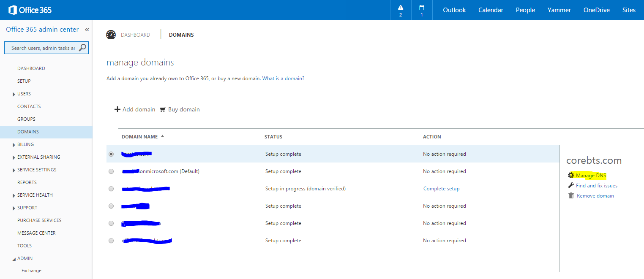
Task: Click 'Setup in progress (domain verified)' status text
Action: click(x=306, y=189)
